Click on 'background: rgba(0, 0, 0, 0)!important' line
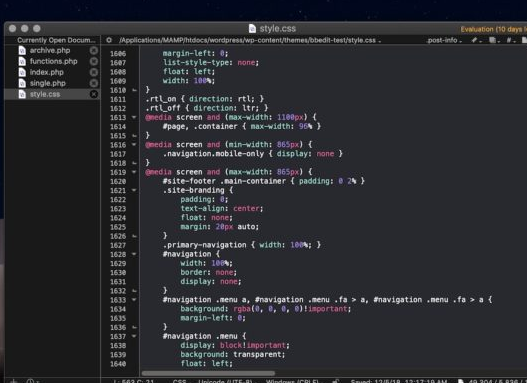The width and height of the screenshot is (527, 383). click(x=266, y=309)
